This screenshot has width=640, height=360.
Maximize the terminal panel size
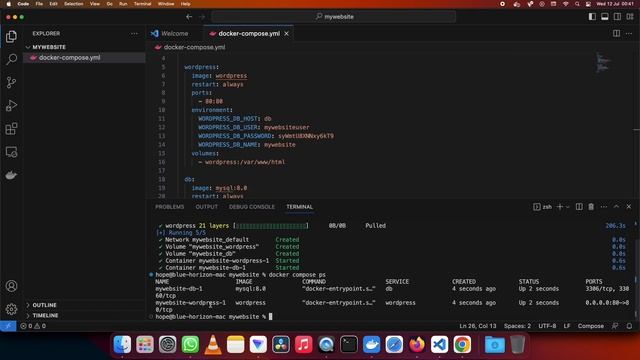[x=616, y=207]
